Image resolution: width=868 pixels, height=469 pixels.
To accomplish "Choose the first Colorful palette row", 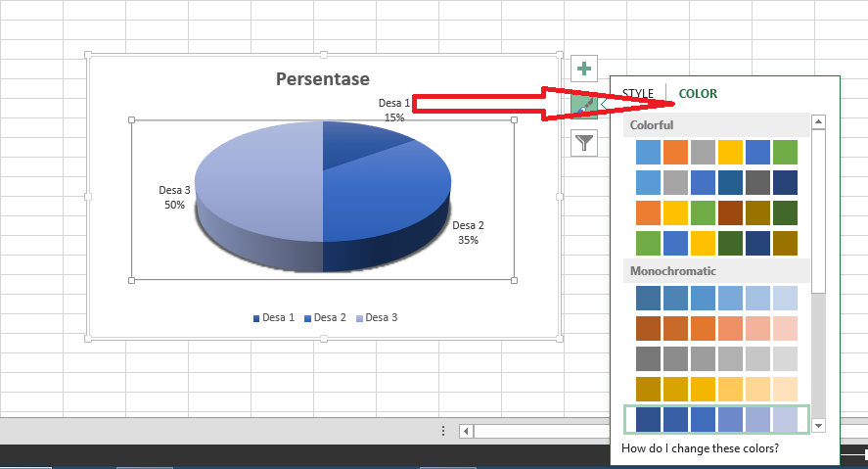I will pos(716,152).
